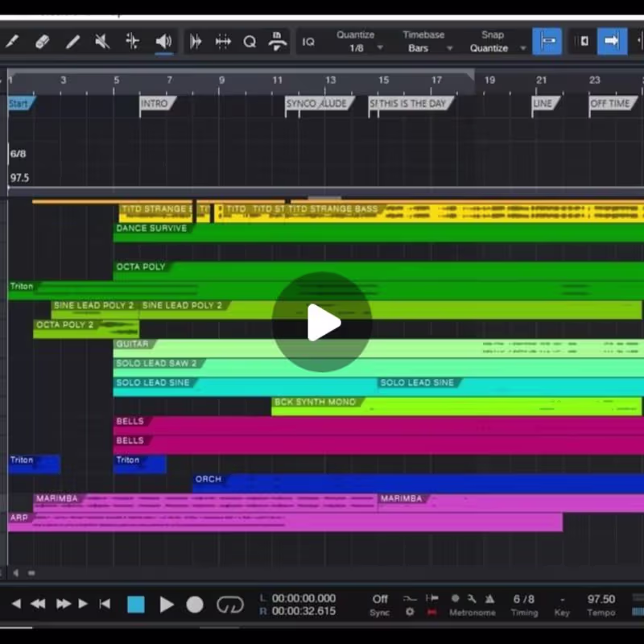The image size is (644, 644).
Task: Open the Strip Silence panel icon
Action: pos(223,41)
